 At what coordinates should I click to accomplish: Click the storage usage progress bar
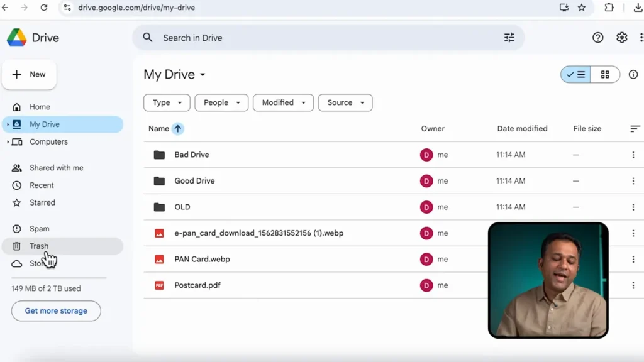[x=58, y=277]
